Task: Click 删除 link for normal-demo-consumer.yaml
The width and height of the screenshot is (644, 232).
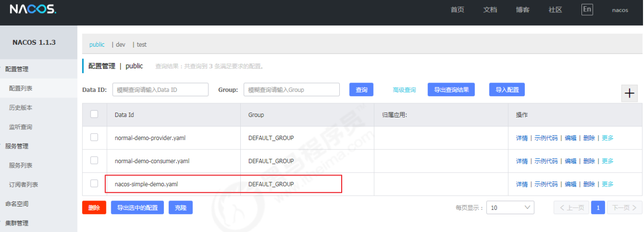Action: pos(589,161)
